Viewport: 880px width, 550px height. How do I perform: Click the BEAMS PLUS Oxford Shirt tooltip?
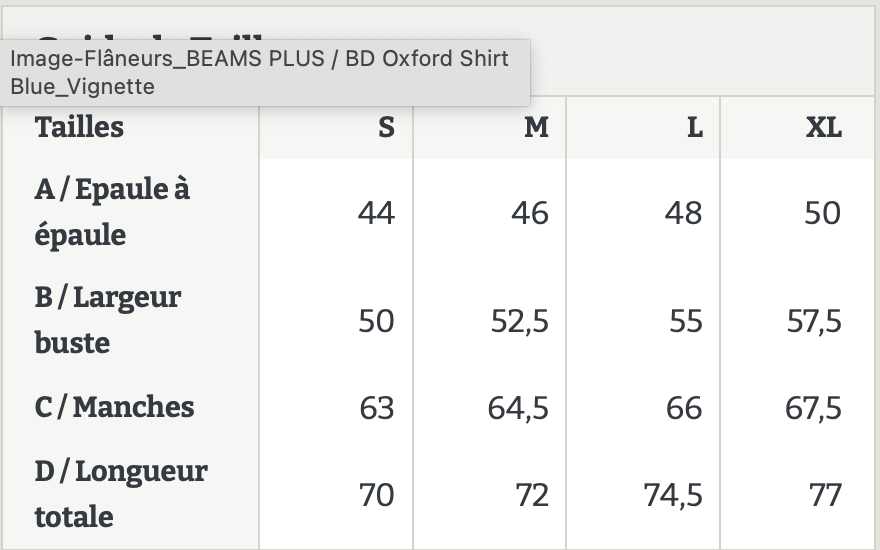point(264,72)
